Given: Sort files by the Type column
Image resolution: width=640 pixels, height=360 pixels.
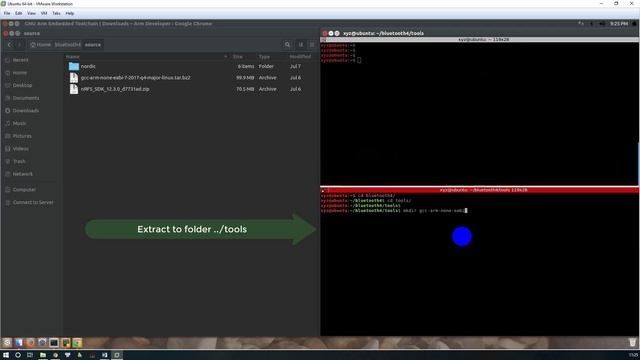Looking at the screenshot, I should pyautogui.click(x=264, y=57).
